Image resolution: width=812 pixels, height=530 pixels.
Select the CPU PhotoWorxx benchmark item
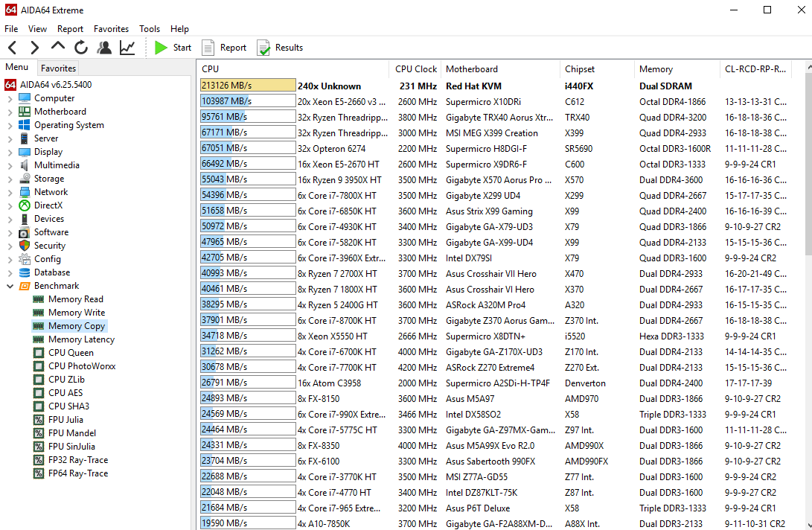(x=82, y=366)
